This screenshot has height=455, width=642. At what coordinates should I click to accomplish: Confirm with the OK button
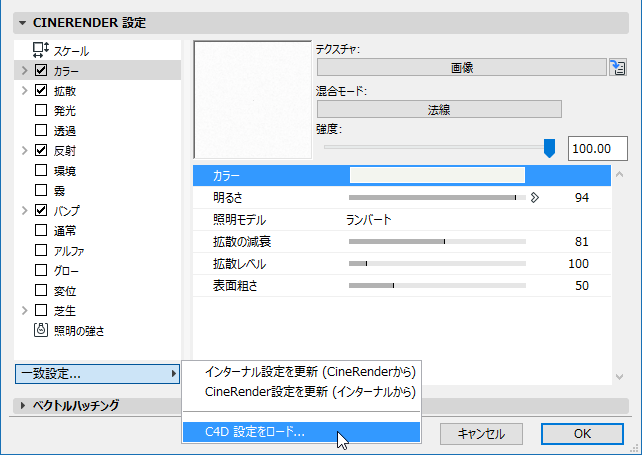[x=582, y=434]
